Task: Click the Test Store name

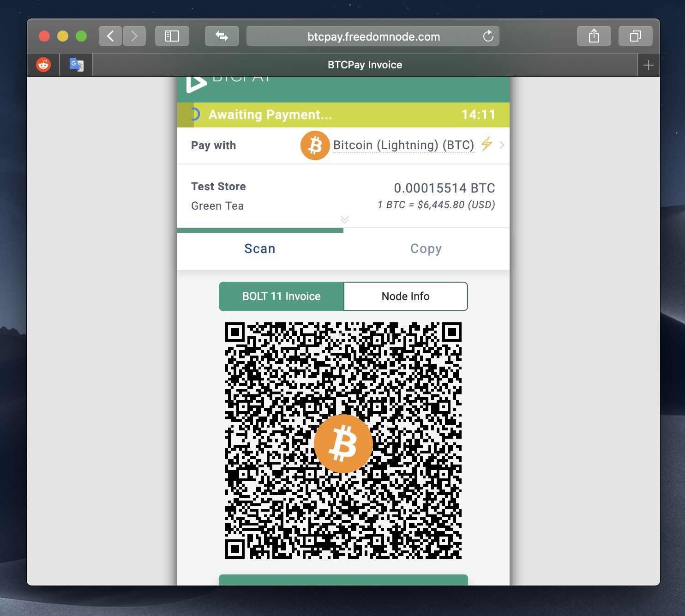Action: pos(218,187)
